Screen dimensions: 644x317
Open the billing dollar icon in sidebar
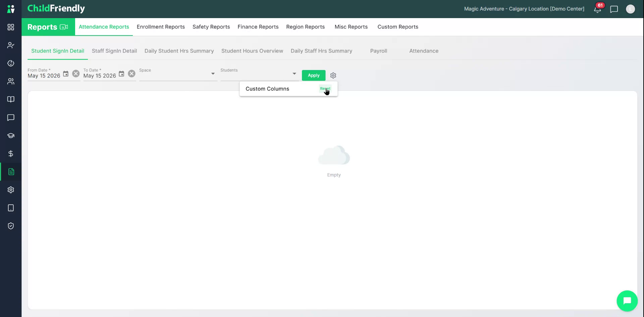coord(11,153)
